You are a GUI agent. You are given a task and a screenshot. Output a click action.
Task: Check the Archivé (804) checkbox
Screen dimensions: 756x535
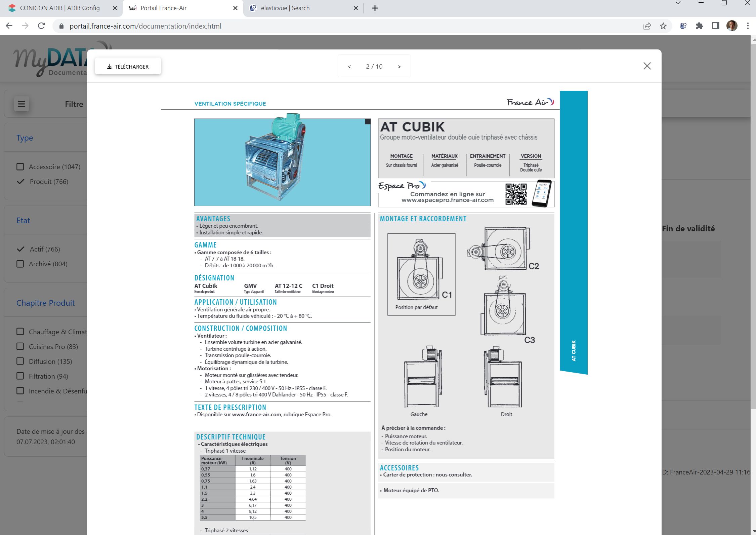click(20, 264)
